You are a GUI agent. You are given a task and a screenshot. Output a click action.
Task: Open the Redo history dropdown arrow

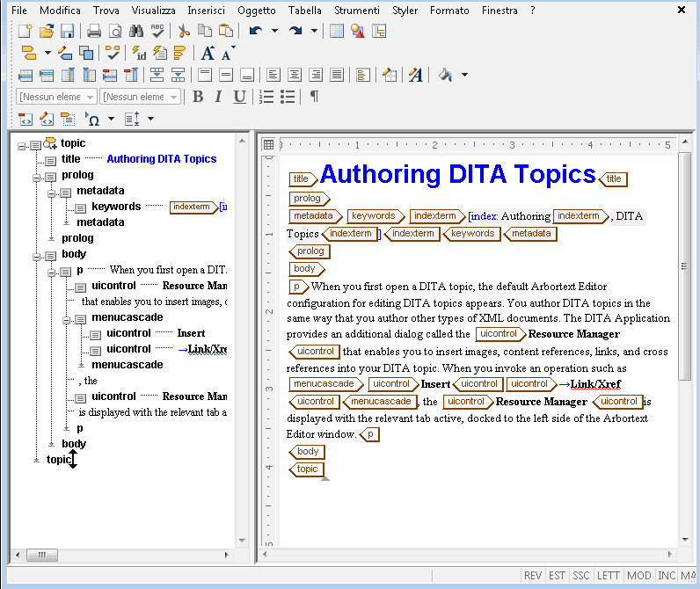click(x=314, y=31)
